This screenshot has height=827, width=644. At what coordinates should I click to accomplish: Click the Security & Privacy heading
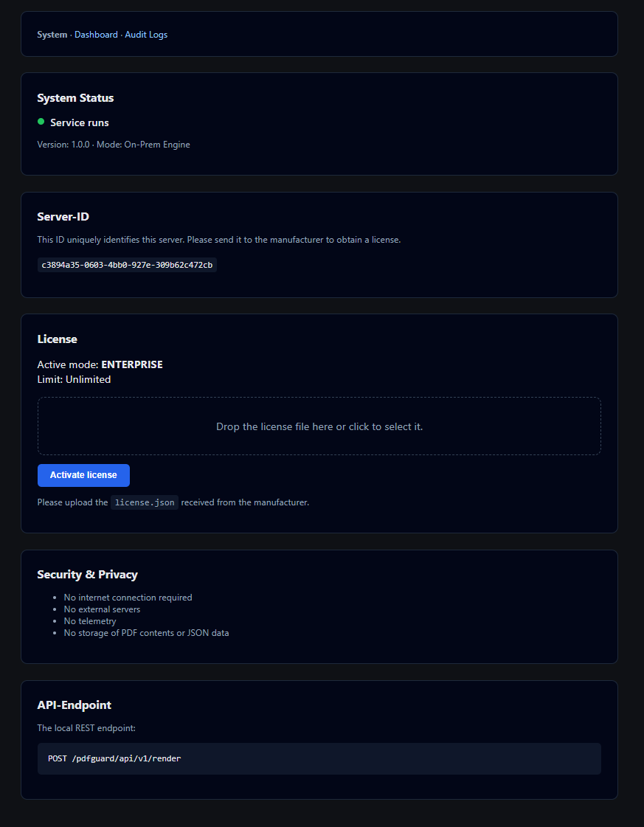(x=88, y=574)
